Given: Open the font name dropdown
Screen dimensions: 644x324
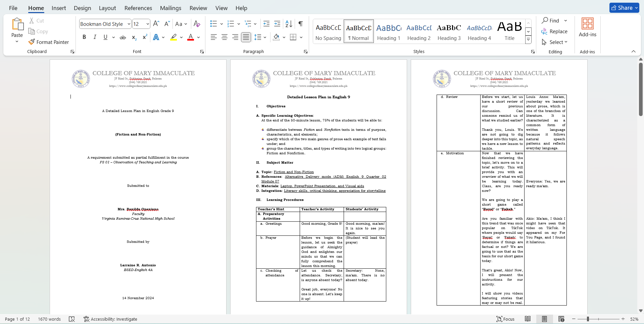Looking at the screenshot, I should (x=129, y=24).
